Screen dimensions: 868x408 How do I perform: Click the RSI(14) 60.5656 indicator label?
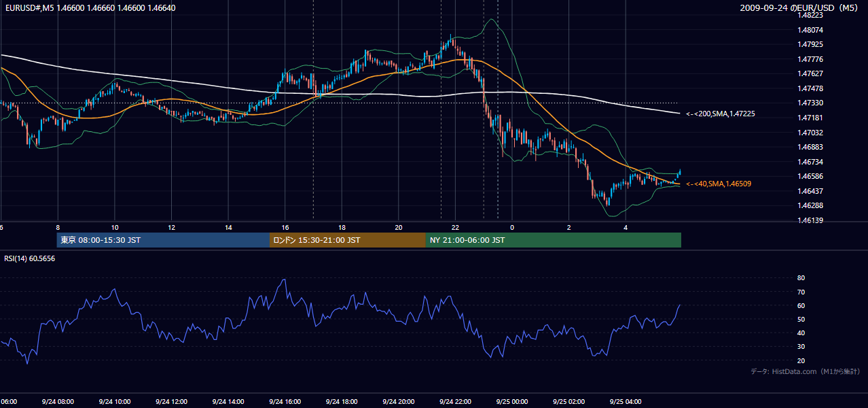[x=30, y=258]
